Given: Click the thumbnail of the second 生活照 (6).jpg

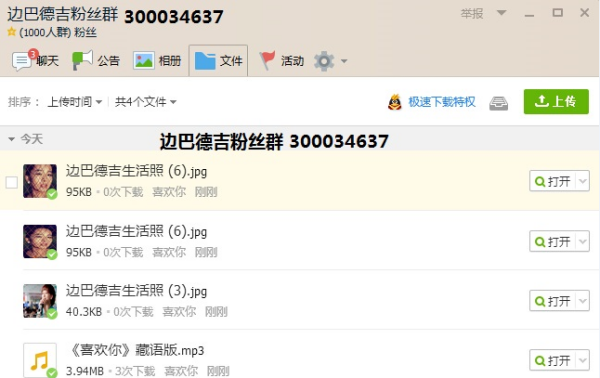Looking at the screenshot, I should 40,241.
